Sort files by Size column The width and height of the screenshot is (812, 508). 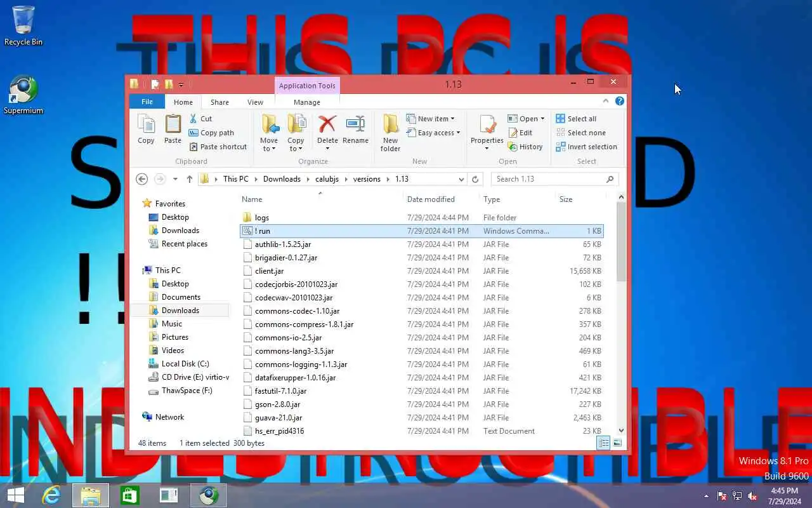click(580, 199)
